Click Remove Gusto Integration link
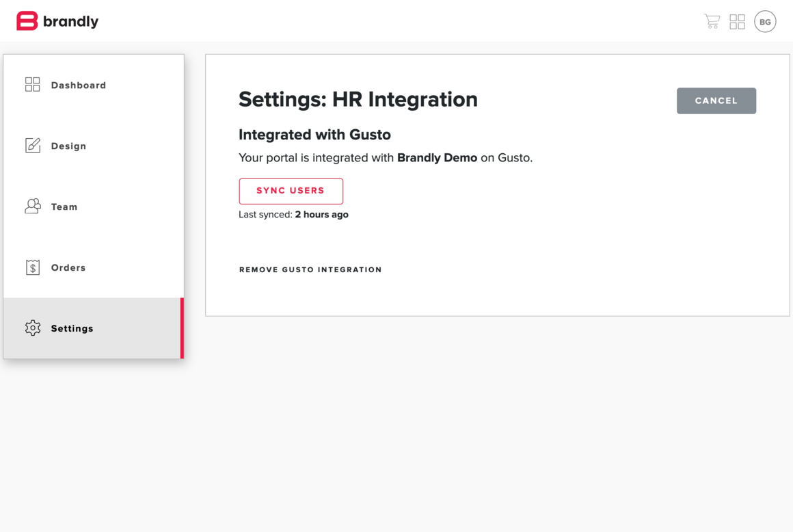The height and width of the screenshot is (532, 793). tap(310, 269)
